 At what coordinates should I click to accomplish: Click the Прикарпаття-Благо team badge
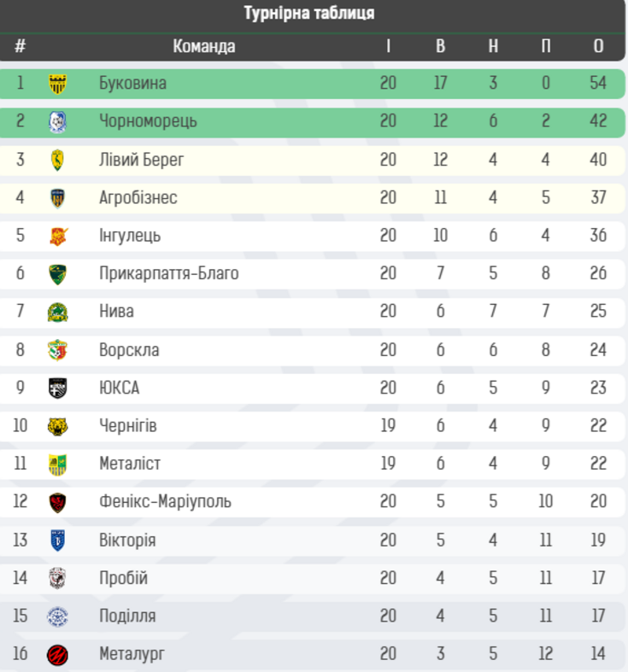[x=57, y=273]
